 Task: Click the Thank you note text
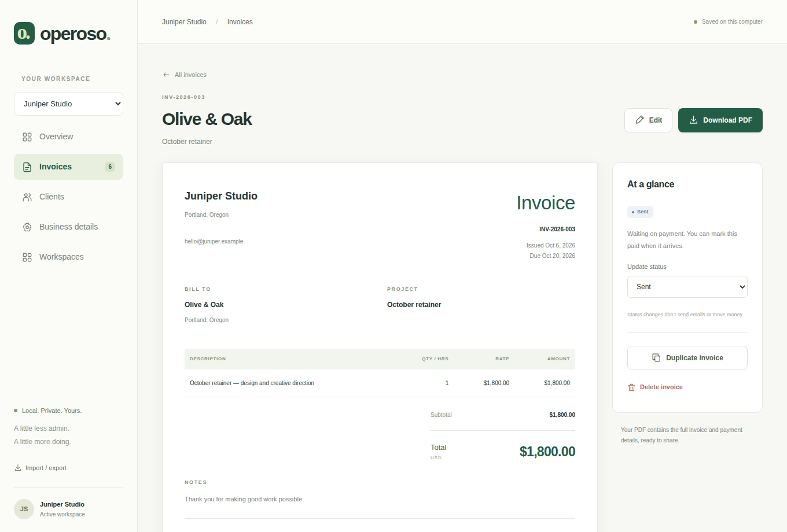coord(244,499)
